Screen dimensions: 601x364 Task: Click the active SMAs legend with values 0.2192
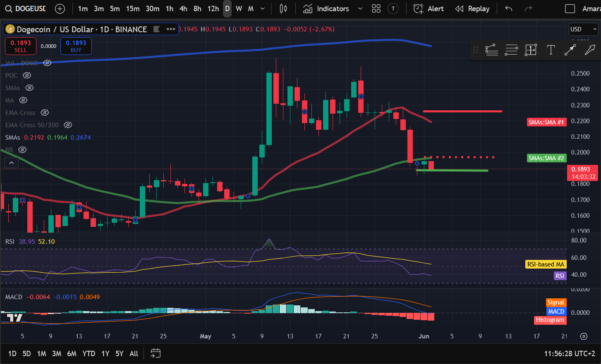pos(48,137)
